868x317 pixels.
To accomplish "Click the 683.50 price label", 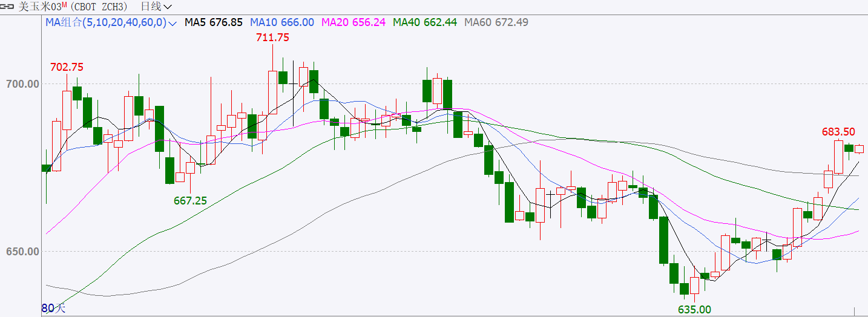I will point(838,132).
